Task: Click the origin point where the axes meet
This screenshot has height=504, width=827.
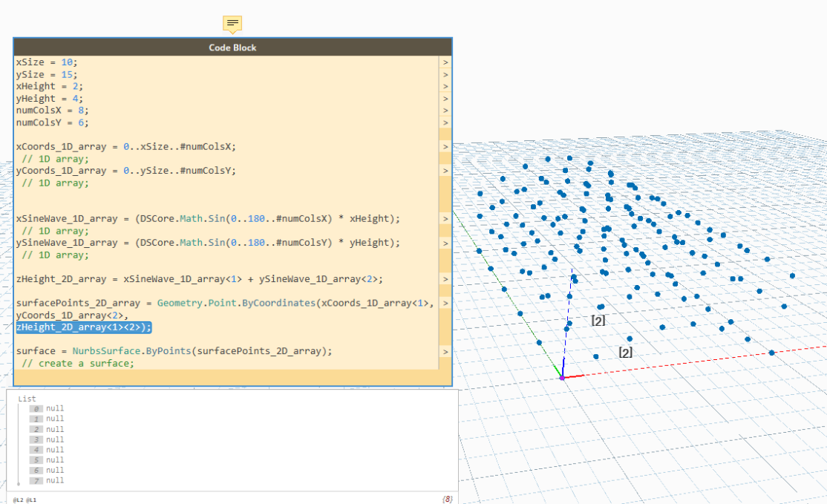Action: tap(562, 378)
